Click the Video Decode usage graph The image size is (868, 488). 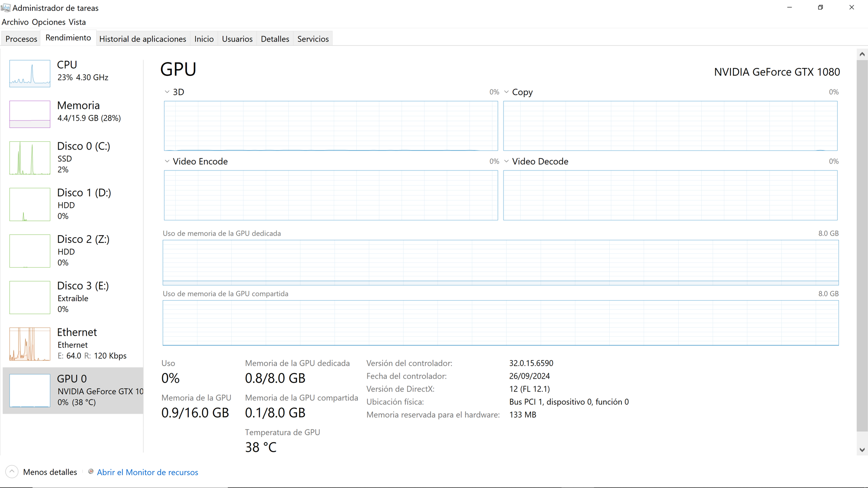tap(670, 195)
